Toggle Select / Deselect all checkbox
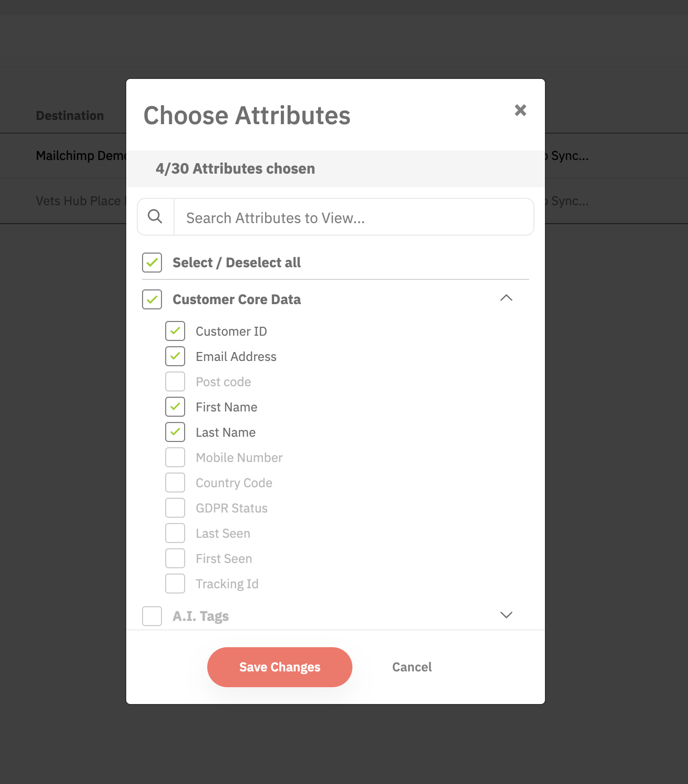This screenshot has width=688, height=784. 152,263
